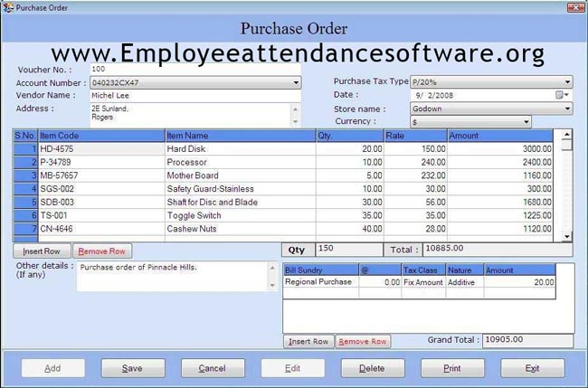The height and width of the screenshot is (388, 588).
Task: Click the Hard Disk item name cell
Action: point(240,149)
